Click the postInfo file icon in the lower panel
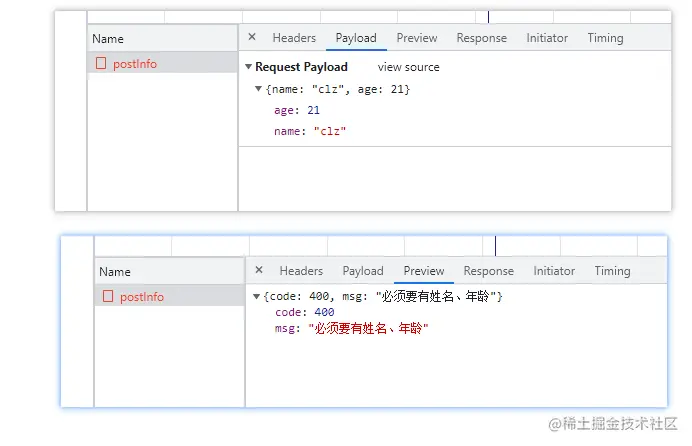Image resolution: width=692 pixels, height=446 pixels. coord(108,296)
